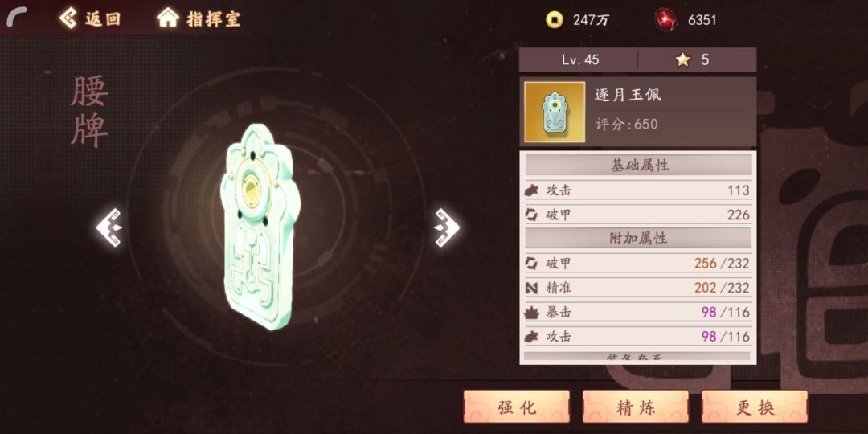Select the 基础属性 section header

(638, 165)
